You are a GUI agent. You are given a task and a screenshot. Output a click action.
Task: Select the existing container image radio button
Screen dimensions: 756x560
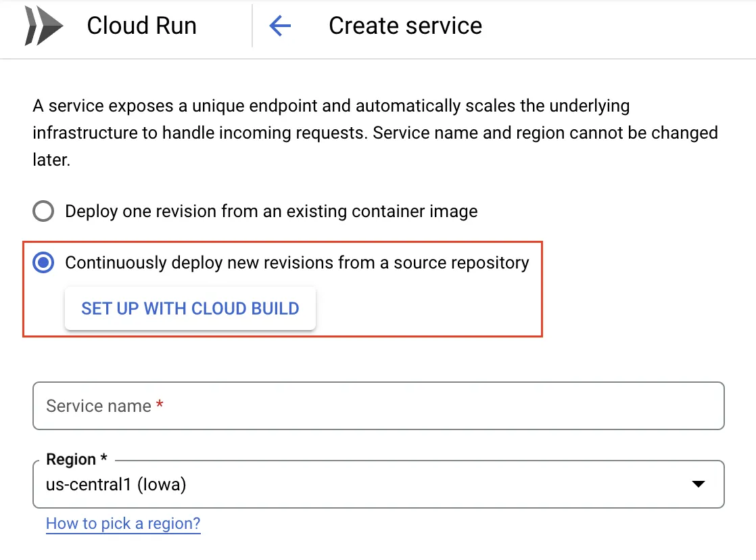[43, 212]
